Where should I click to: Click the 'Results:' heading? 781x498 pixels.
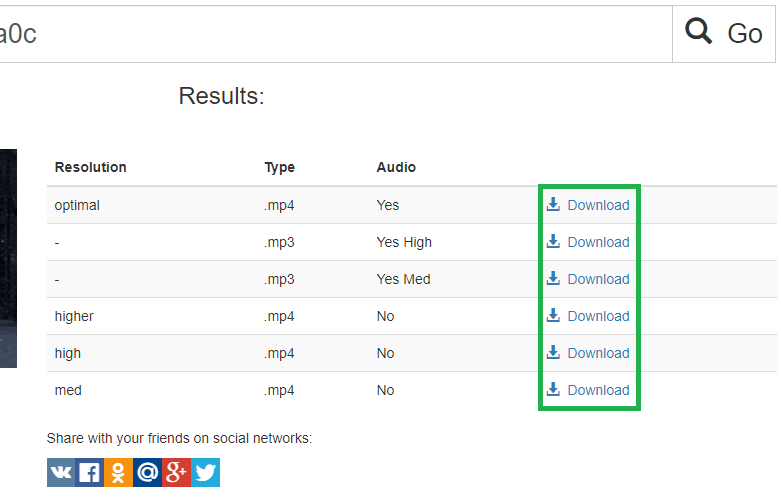[222, 96]
